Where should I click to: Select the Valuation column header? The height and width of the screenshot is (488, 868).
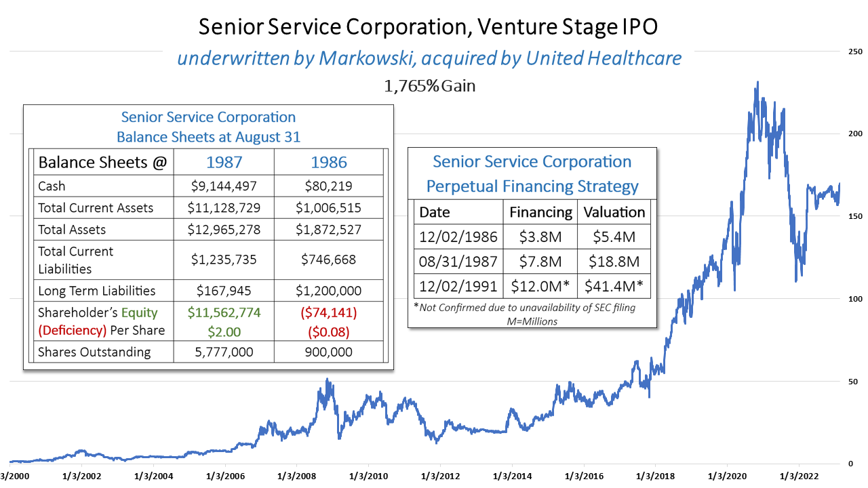[614, 212]
